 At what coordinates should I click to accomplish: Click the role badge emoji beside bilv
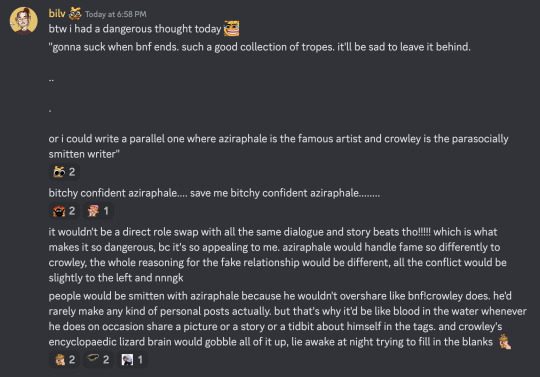coord(75,13)
